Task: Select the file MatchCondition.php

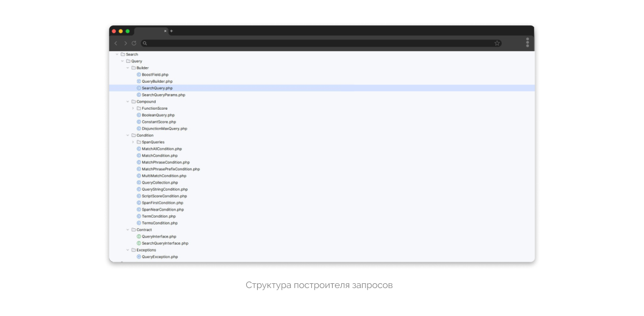Action: (160, 155)
